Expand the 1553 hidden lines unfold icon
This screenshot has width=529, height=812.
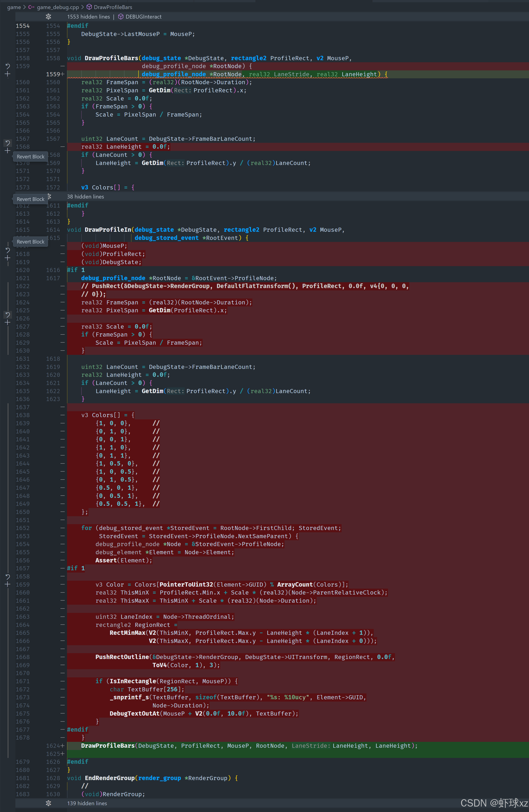pos(48,17)
